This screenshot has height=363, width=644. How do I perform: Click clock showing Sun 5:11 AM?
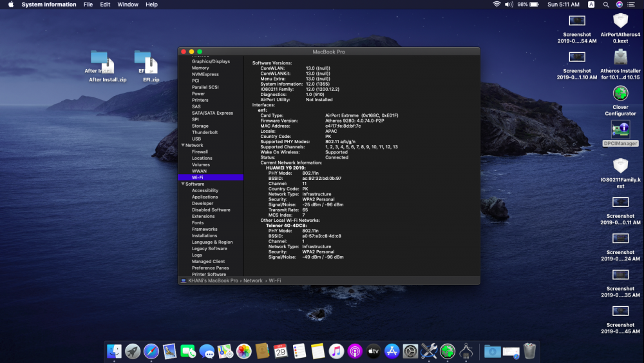tap(563, 5)
